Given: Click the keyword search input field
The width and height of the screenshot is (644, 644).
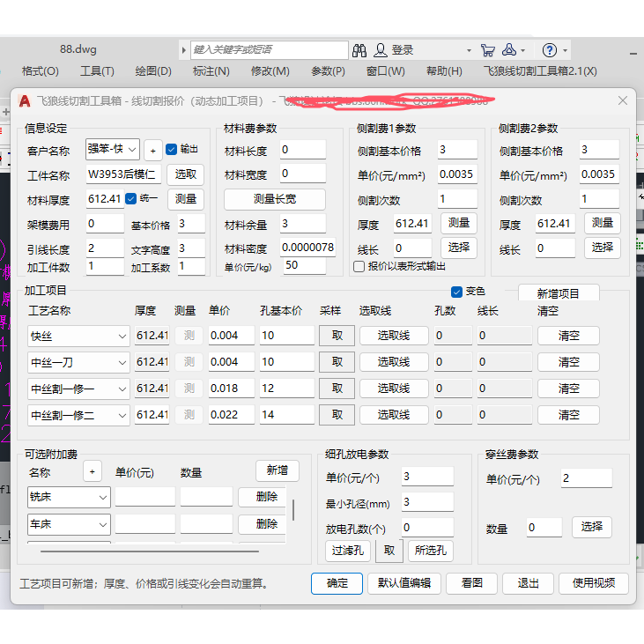Looking at the screenshot, I should point(270,50).
